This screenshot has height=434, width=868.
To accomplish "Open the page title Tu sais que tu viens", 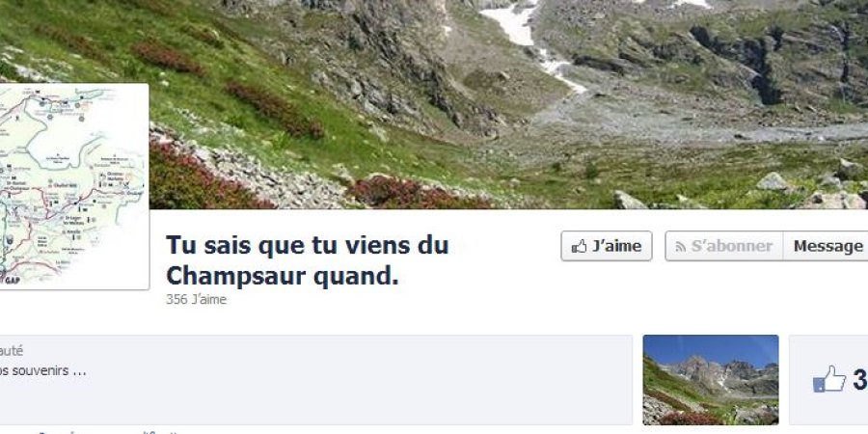I will click(308, 260).
